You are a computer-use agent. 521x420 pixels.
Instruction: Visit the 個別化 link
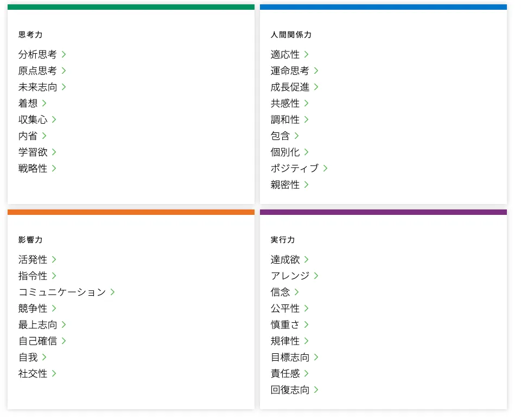285,152
